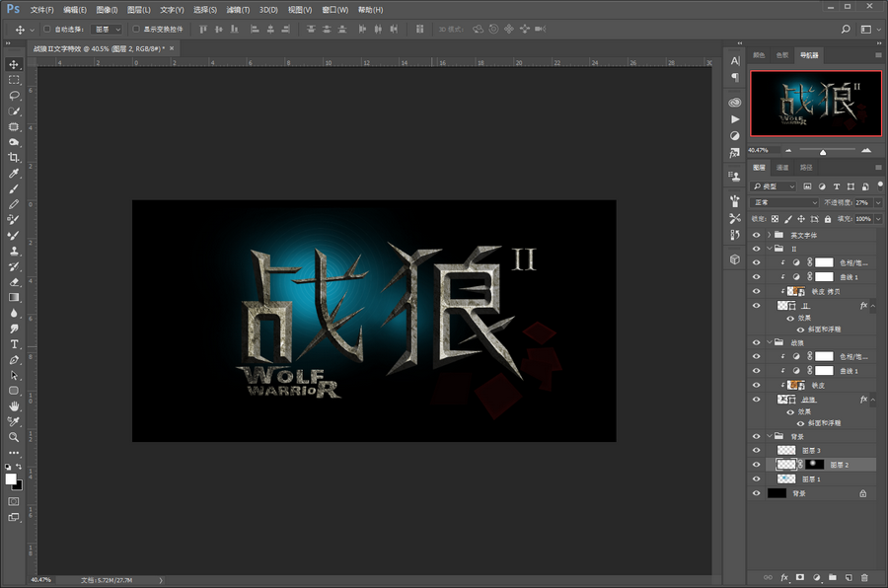Collapse the 战狼 layer group

pos(769,342)
